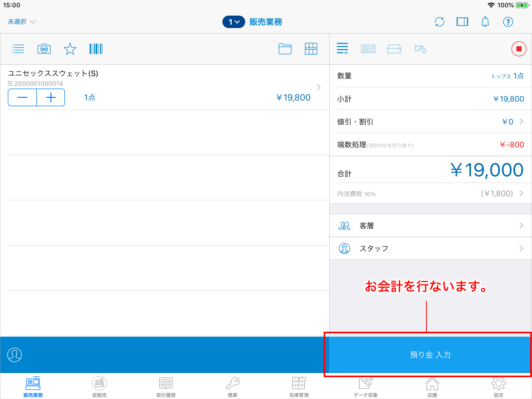Image resolution: width=532 pixels, height=399 pixels.
Task: Increase quantity with plus button
Action: point(51,97)
